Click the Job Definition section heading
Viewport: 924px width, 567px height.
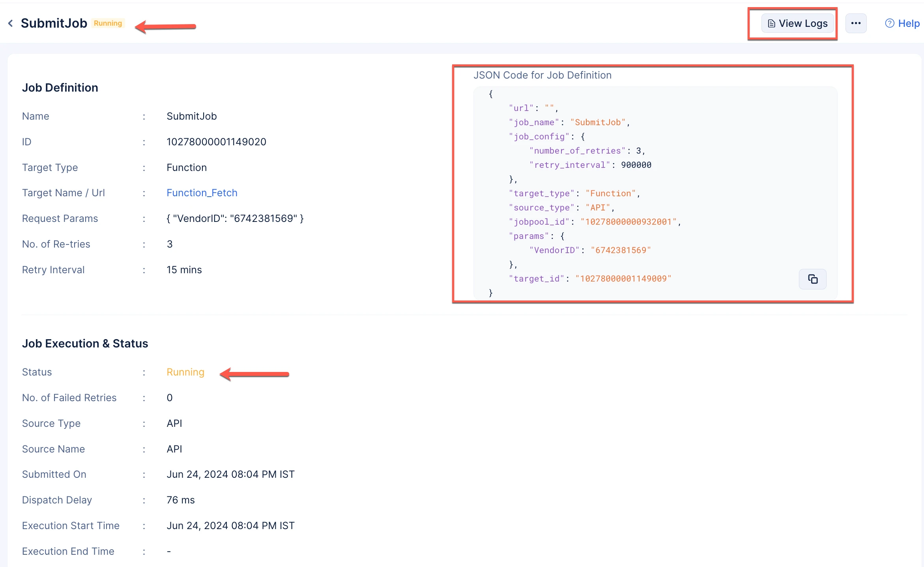(x=60, y=88)
